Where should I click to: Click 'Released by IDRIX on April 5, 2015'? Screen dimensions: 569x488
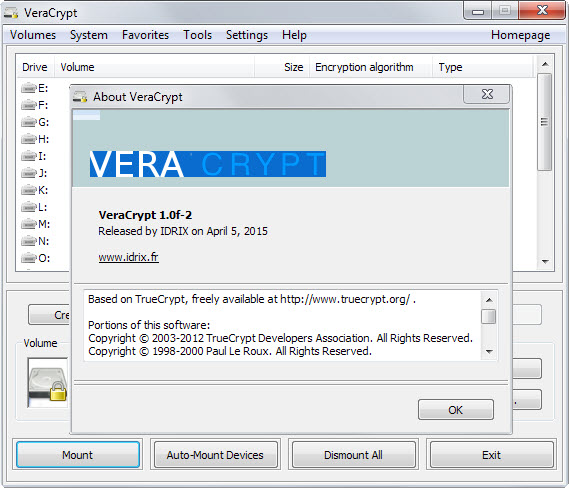183,231
